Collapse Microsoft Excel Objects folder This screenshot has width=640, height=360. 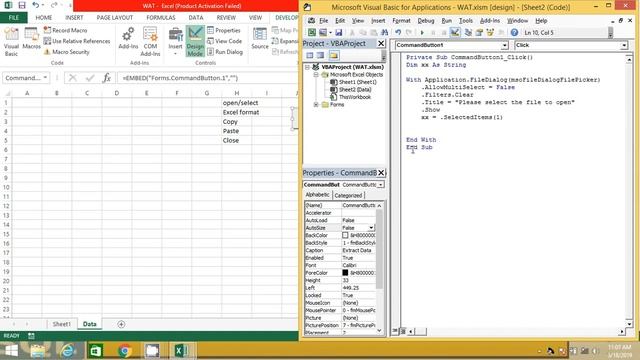[x=316, y=75]
